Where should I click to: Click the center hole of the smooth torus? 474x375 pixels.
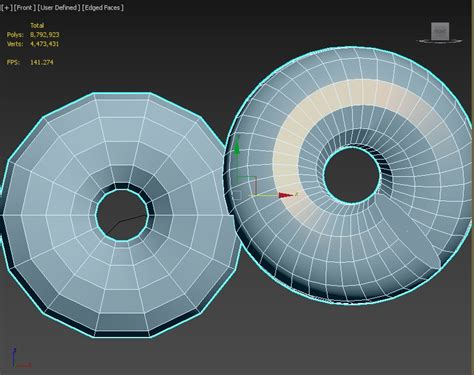352,175
